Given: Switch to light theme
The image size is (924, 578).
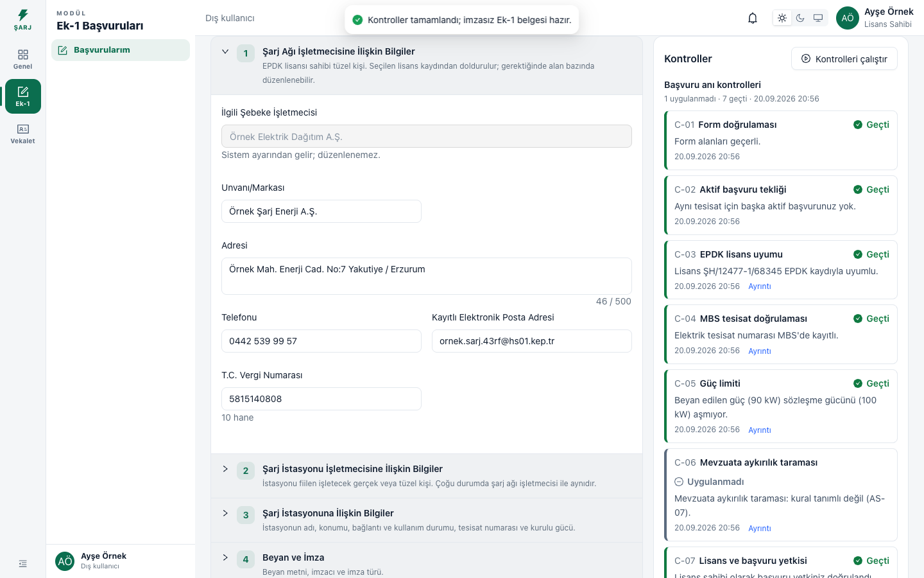Looking at the screenshot, I should 782,18.
